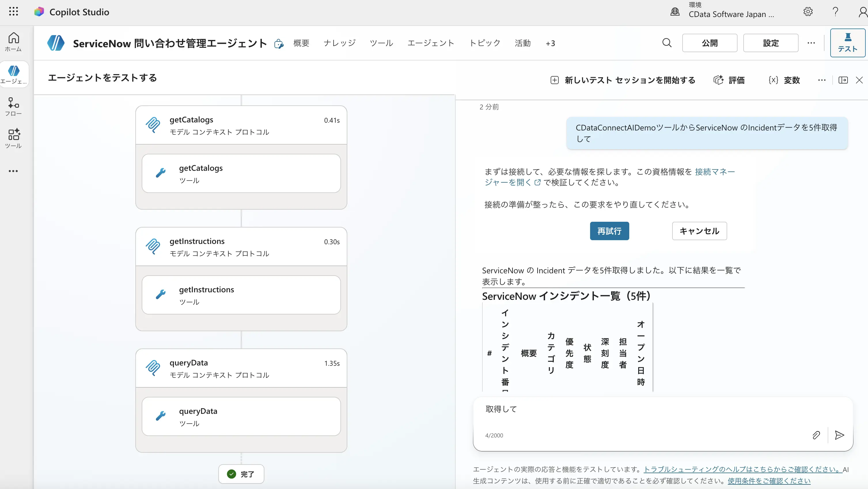Open Copilot Studio settings gear
Viewport: 868px width, 489px height.
coord(808,12)
